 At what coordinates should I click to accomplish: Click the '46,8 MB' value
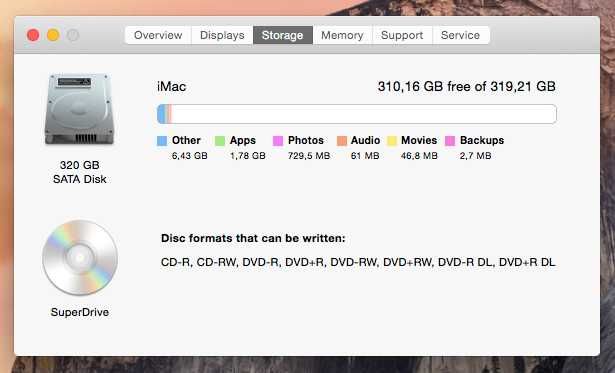click(x=419, y=156)
